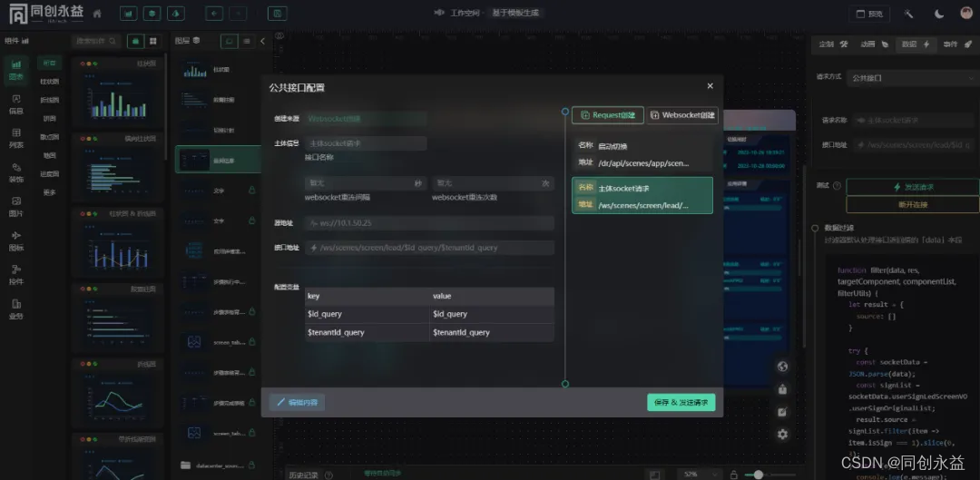Select the 更多 more charts filter
This screenshot has width=980, height=480.
[49, 192]
